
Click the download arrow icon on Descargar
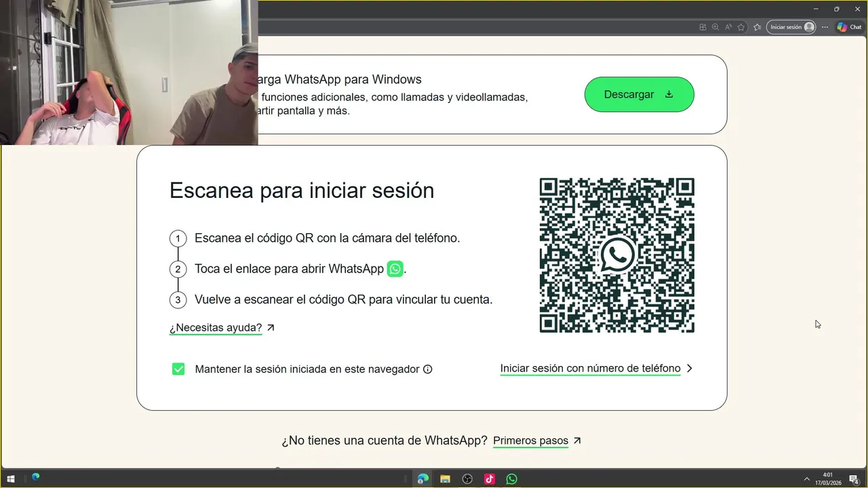point(669,94)
